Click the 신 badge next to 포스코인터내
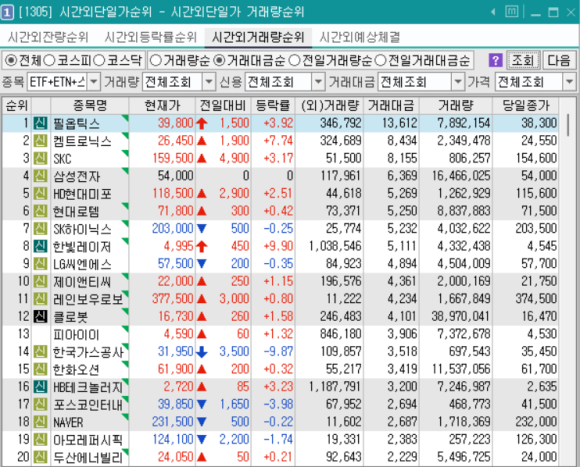 [x=40, y=405]
